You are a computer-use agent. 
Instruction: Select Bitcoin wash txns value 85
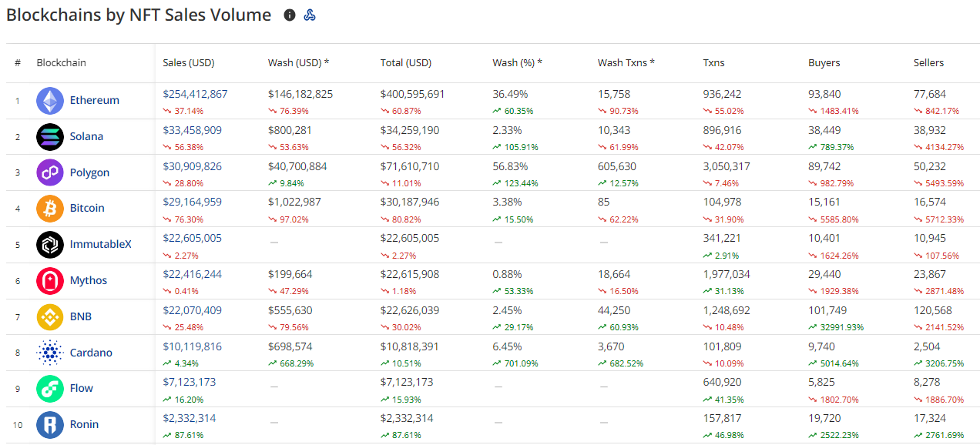[604, 202]
